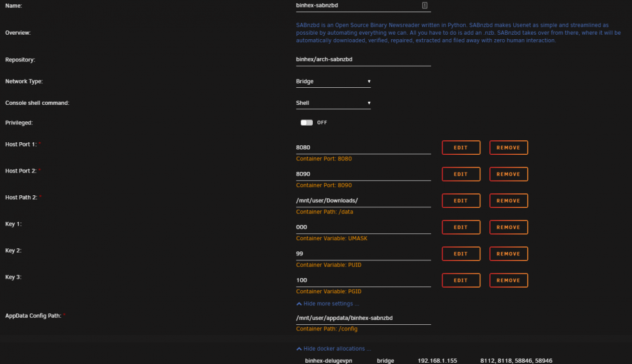Image resolution: width=632 pixels, height=364 pixels.
Task: Remove Key 3 PGID variable
Action: 508,281
